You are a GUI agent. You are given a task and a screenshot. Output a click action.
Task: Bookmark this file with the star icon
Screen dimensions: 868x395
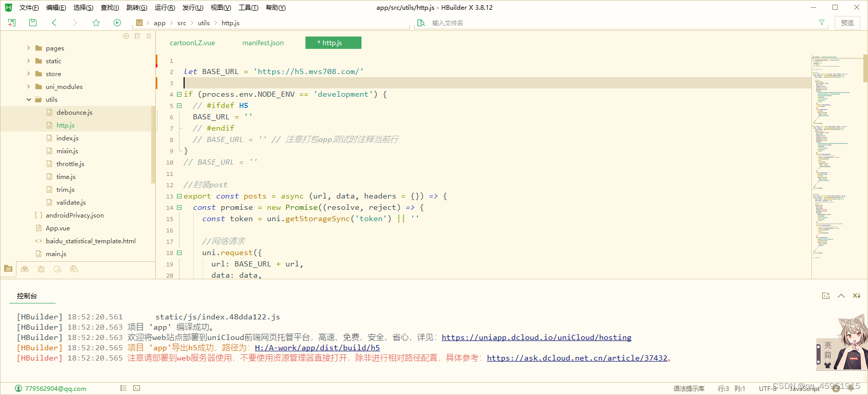coord(96,23)
